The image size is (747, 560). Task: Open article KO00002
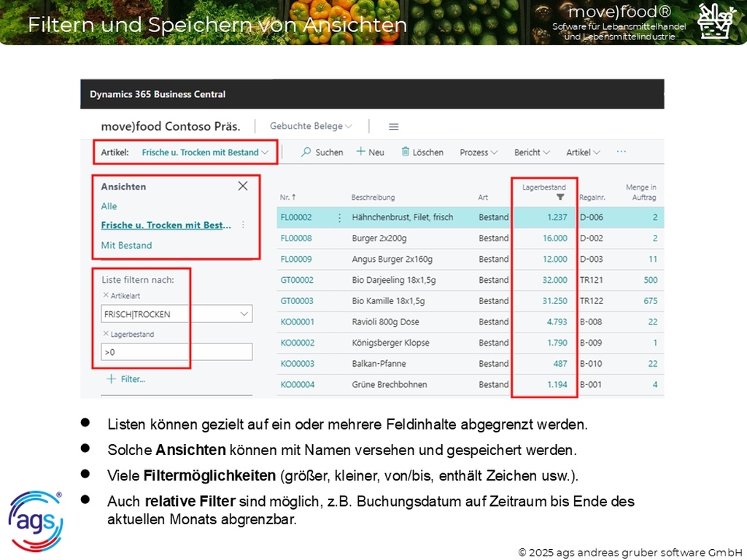298,343
